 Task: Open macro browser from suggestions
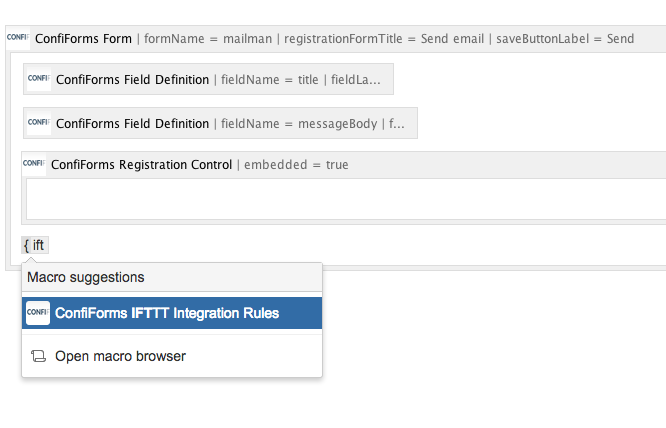(x=120, y=356)
